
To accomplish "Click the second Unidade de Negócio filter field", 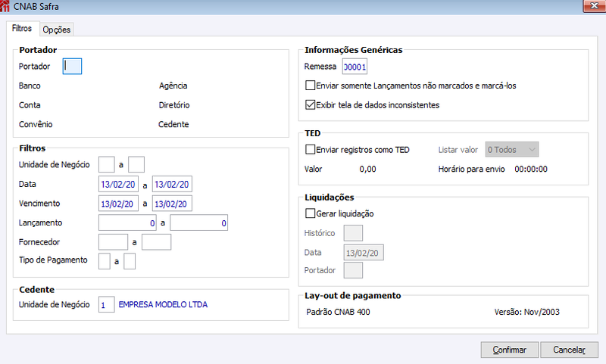I will tap(136, 164).
